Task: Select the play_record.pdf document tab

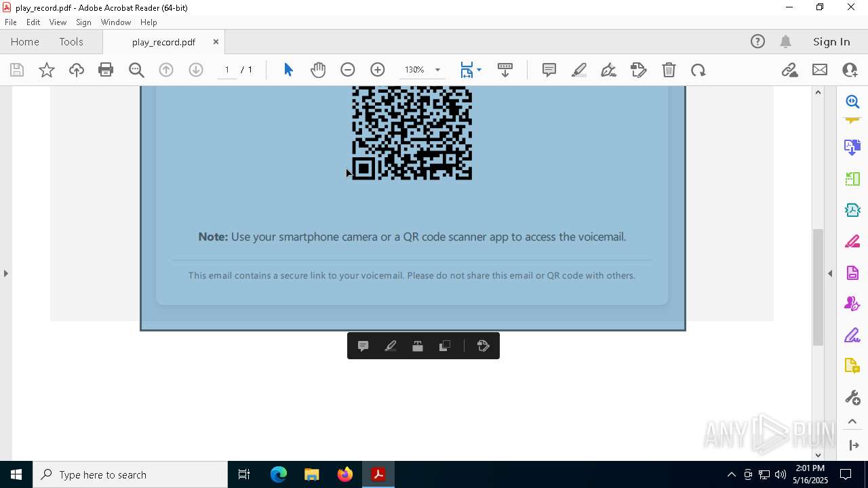Action: point(163,42)
